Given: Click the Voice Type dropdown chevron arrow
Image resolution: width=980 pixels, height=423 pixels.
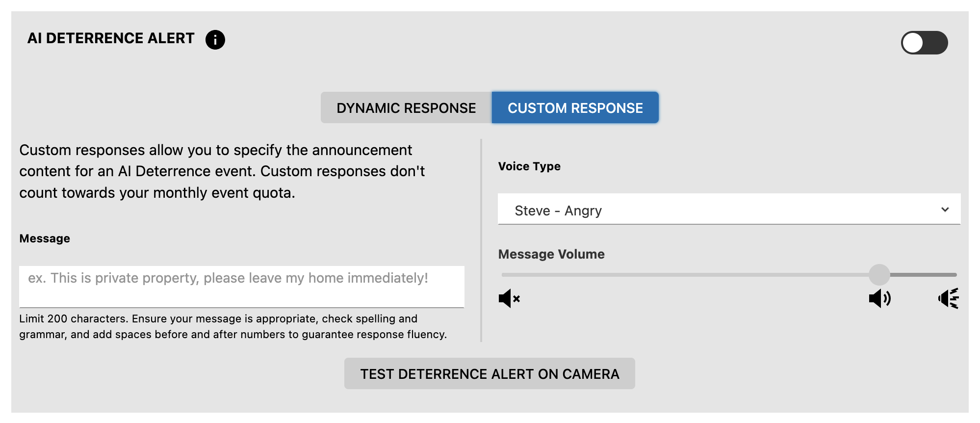Looking at the screenshot, I should [945, 210].
